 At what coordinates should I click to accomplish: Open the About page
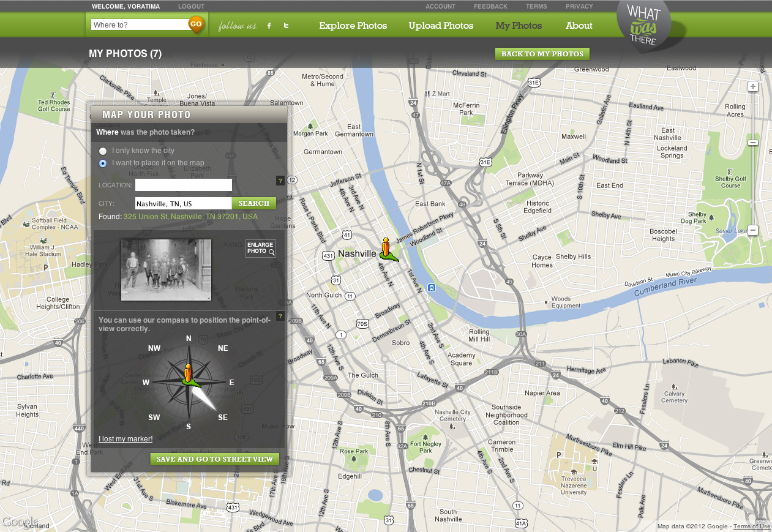[579, 26]
